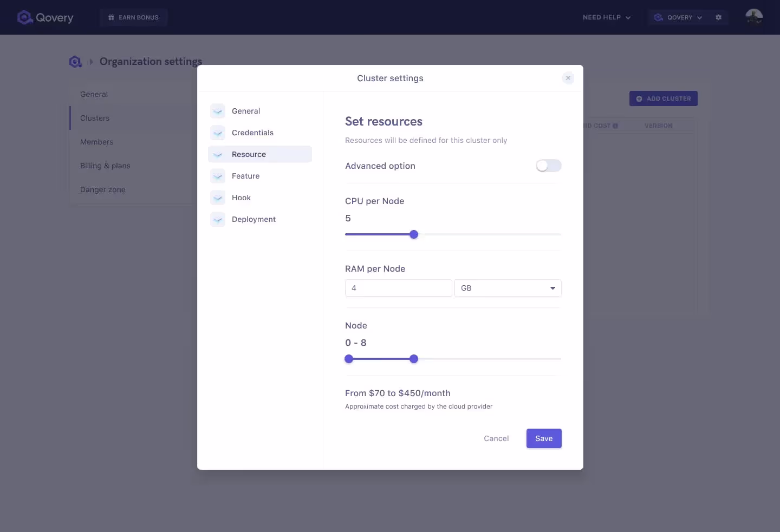Screen dimensions: 780x532
Task: Click the checkmark icon next to Credentials
Action: point(218,133)
